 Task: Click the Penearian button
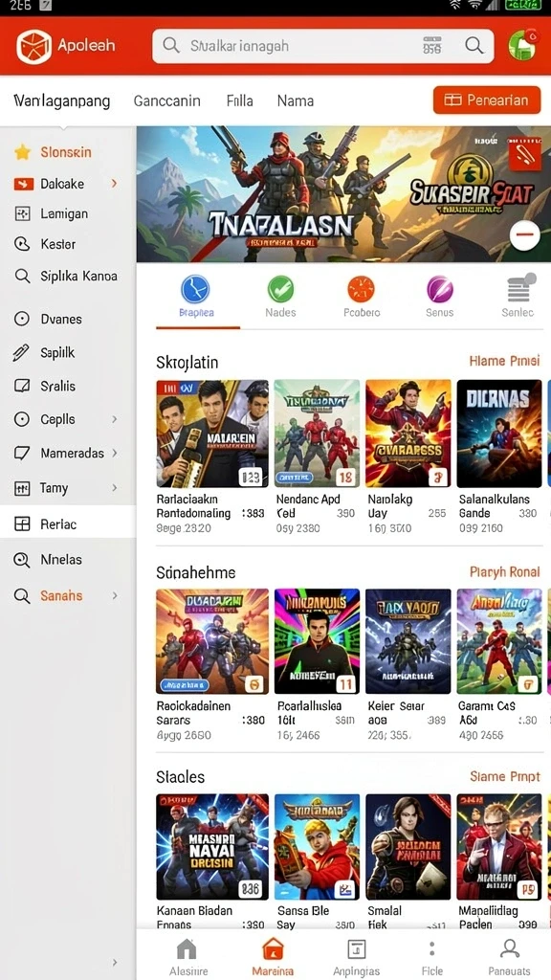(x=487, y=100)
